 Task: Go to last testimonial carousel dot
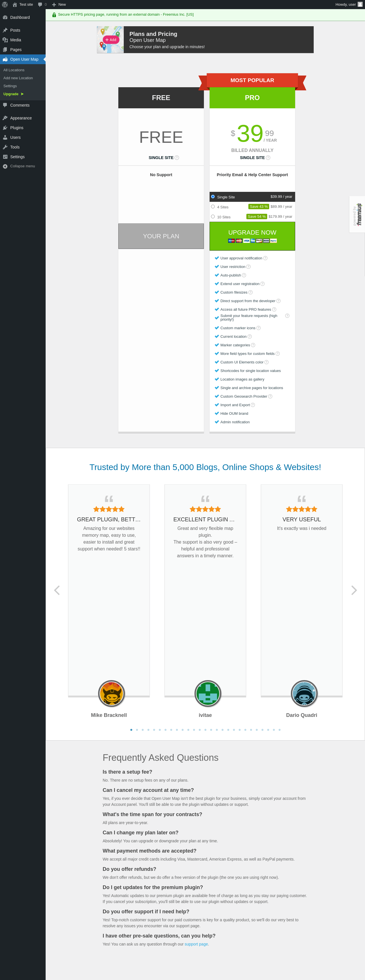click(279, 730)
